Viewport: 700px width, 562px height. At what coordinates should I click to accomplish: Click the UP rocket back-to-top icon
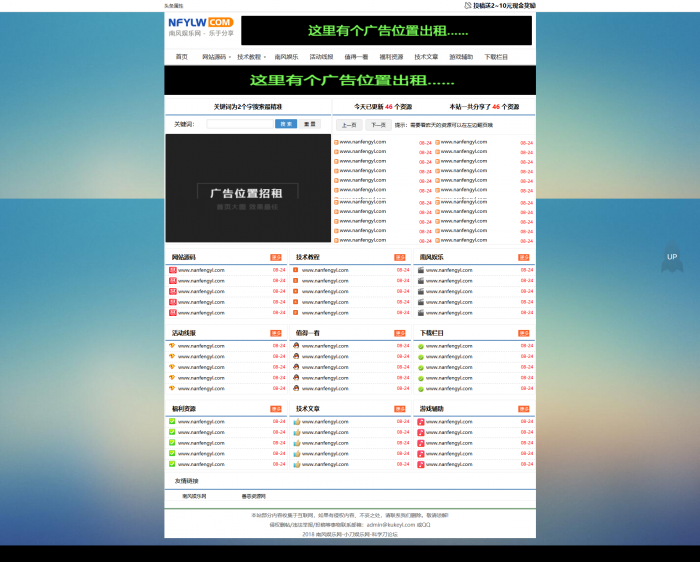672,257
